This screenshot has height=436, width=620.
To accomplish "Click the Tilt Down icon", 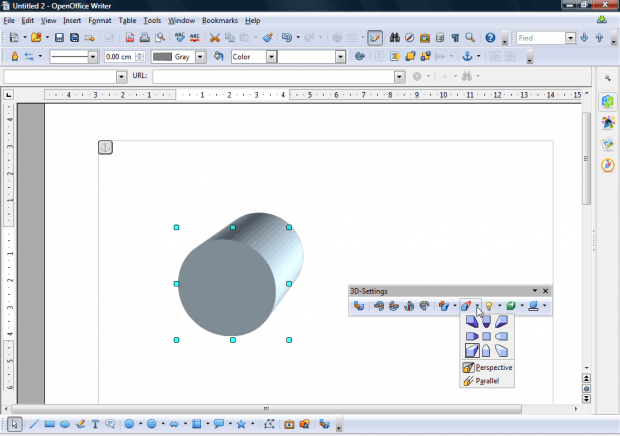I will (379, 306).
